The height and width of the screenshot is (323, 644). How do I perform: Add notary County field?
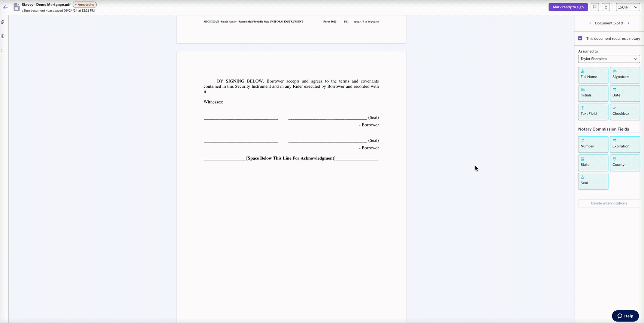pos(625,163)
